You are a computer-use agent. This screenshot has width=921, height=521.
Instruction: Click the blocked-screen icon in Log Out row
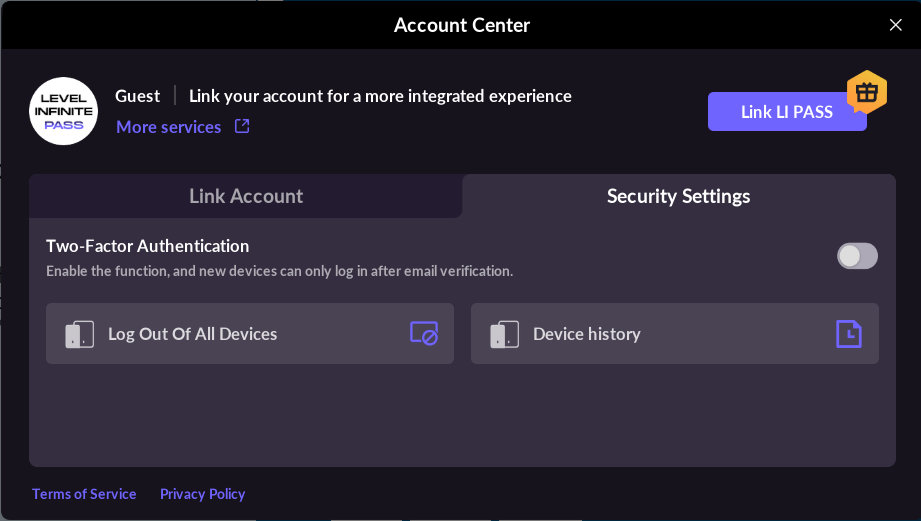coord(424,334)
